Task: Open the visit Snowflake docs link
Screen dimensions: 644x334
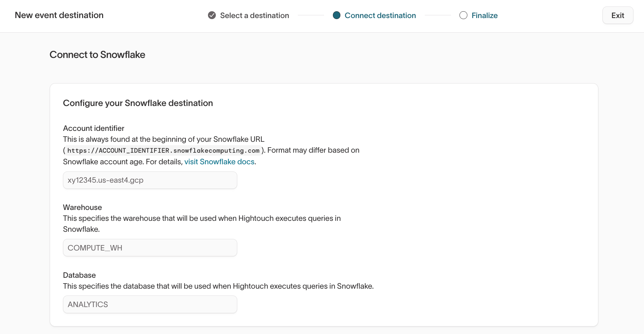Action: pyautogui.click(x=219, y=162)
